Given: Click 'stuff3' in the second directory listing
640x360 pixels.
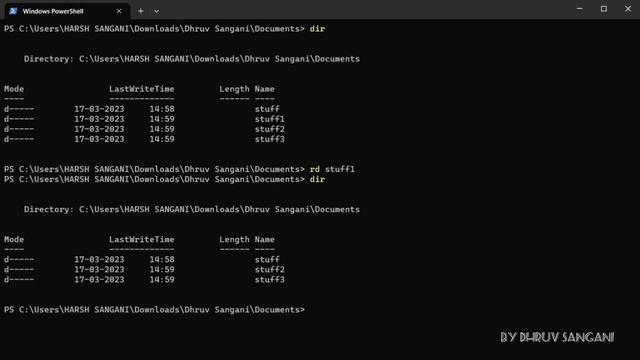Looking at the screenshot, I should click(269, 280).
